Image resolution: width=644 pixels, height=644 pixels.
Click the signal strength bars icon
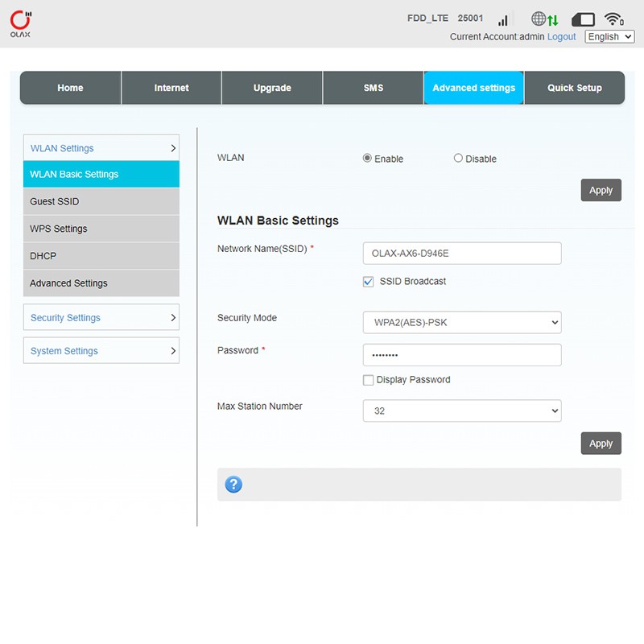[x=503, y=19]
